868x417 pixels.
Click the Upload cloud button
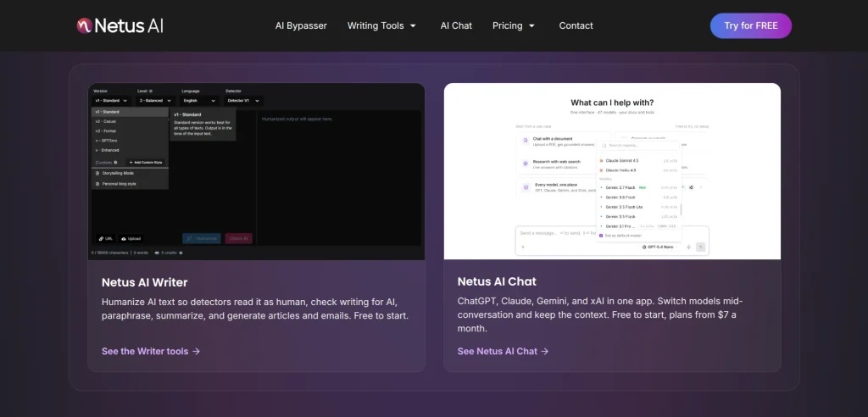coord(131,239)
